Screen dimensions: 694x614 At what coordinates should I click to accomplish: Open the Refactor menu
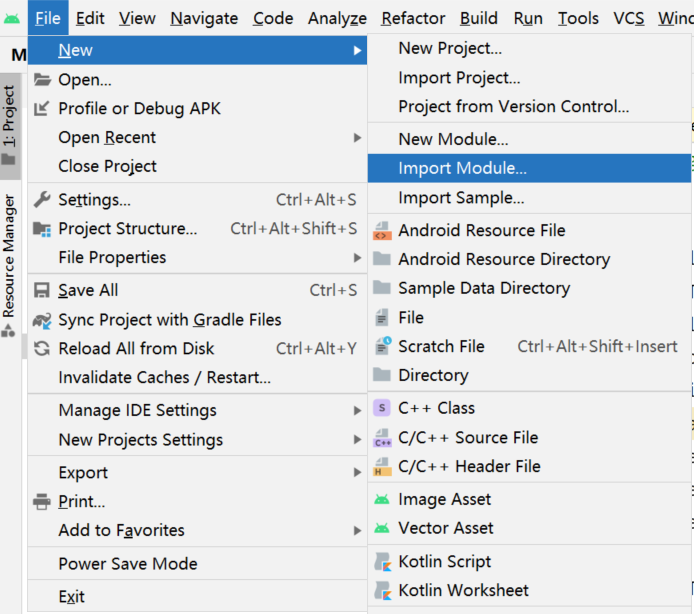coord(413,18)
